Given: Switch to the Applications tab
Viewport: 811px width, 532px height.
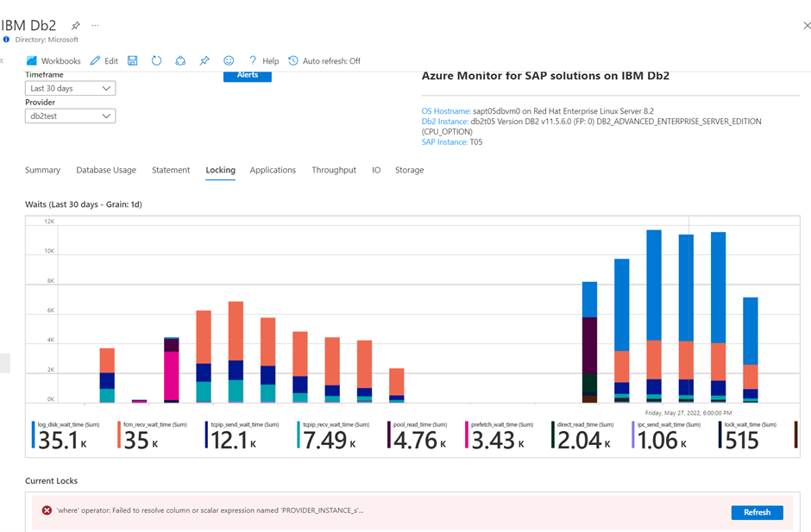Looking at the screenshot, I should [x=273, y=170].
